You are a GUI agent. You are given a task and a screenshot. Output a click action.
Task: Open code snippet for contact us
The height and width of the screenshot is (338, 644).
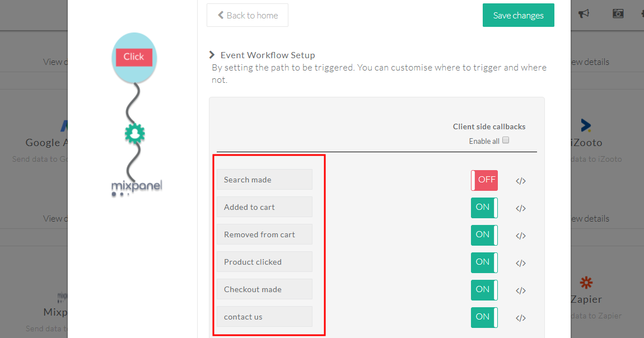point(520,318)
